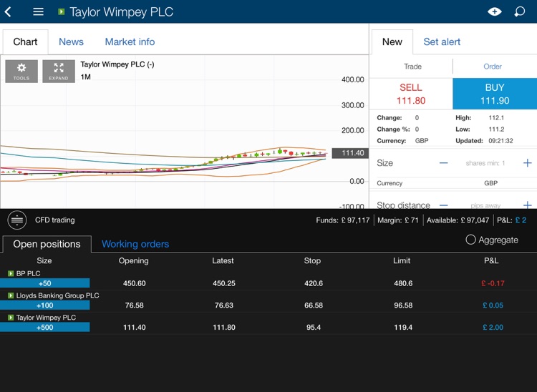
Task: Add to watchlist with the eye icon
Action: (x=495, y=12)
